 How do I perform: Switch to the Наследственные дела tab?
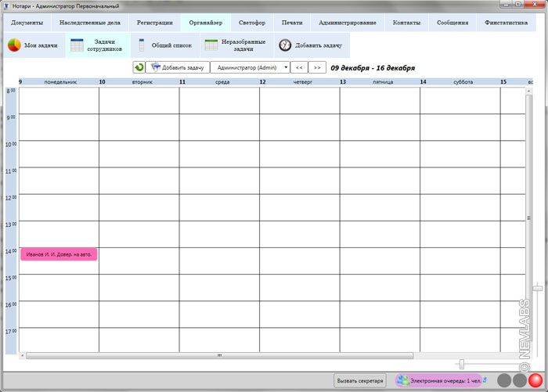(90, 23)
